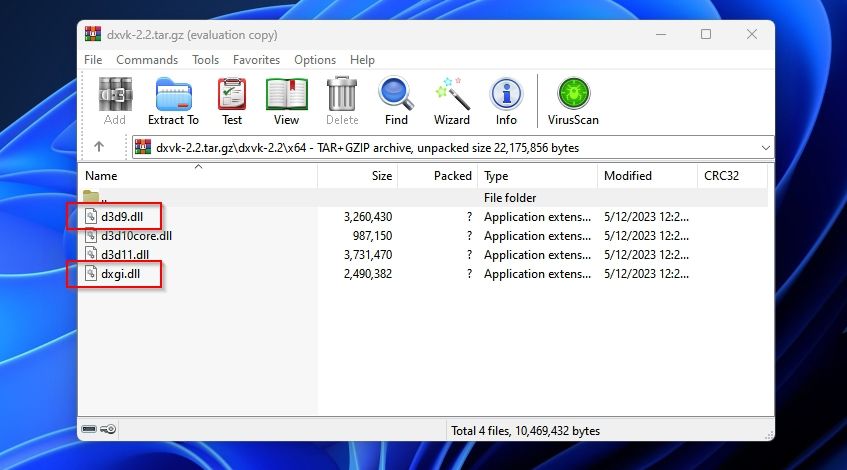This screenshot has width=847, height=470.
Task: Open the Options menu
Action: coord(315,60)
